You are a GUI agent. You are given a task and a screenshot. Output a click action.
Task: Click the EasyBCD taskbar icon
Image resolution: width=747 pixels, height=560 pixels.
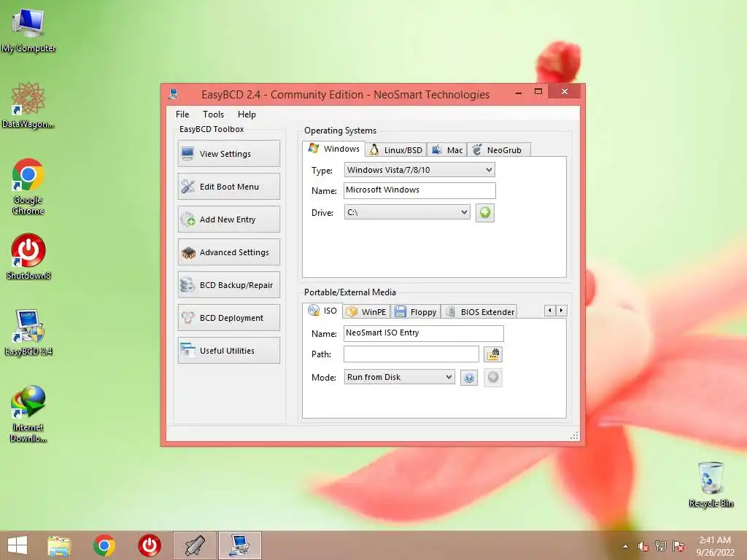239,545
